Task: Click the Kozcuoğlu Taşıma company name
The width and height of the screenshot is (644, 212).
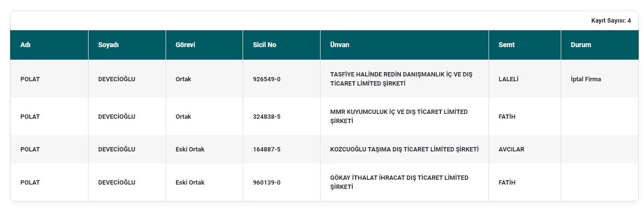Action: coord(404,149)
